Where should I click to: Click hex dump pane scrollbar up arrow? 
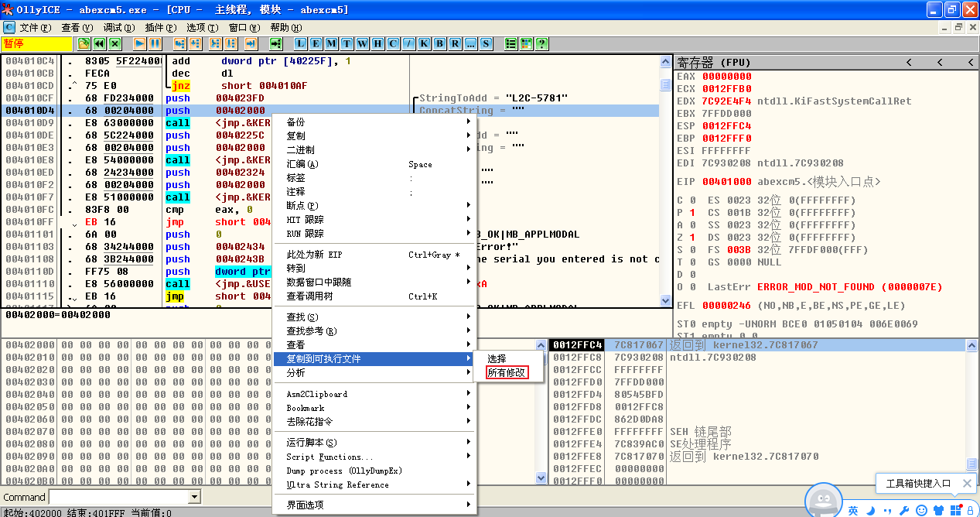coord(541,345)
